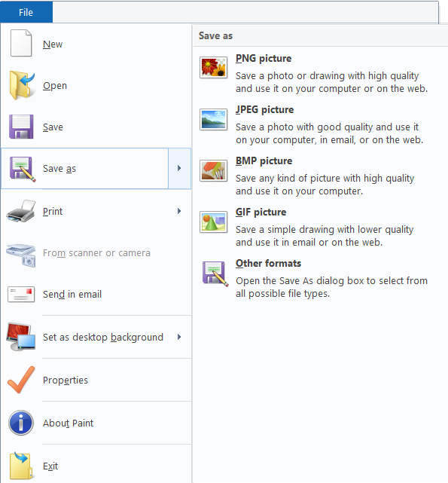The width and height of the screenshot is (448, 483).
Task: Click the Exit folder icon
Action: tap(21, 466)
